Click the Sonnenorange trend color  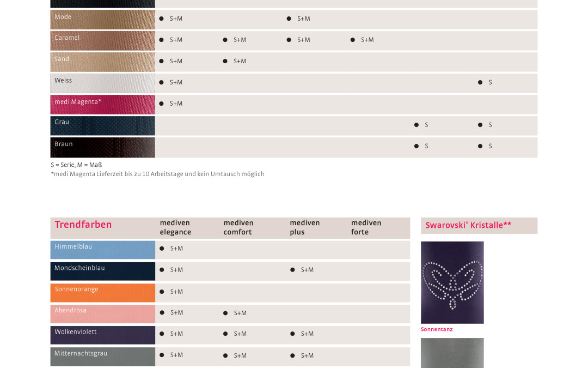(x=102, y=293)
